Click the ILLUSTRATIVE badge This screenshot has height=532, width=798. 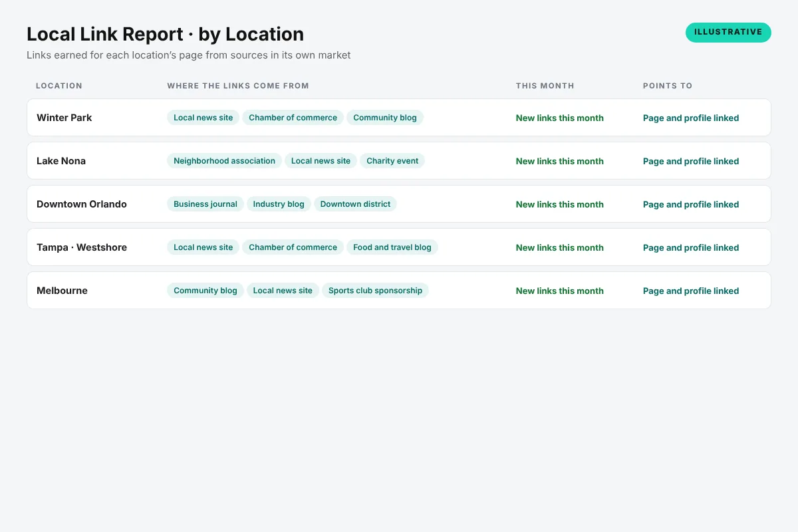[728, 33]
